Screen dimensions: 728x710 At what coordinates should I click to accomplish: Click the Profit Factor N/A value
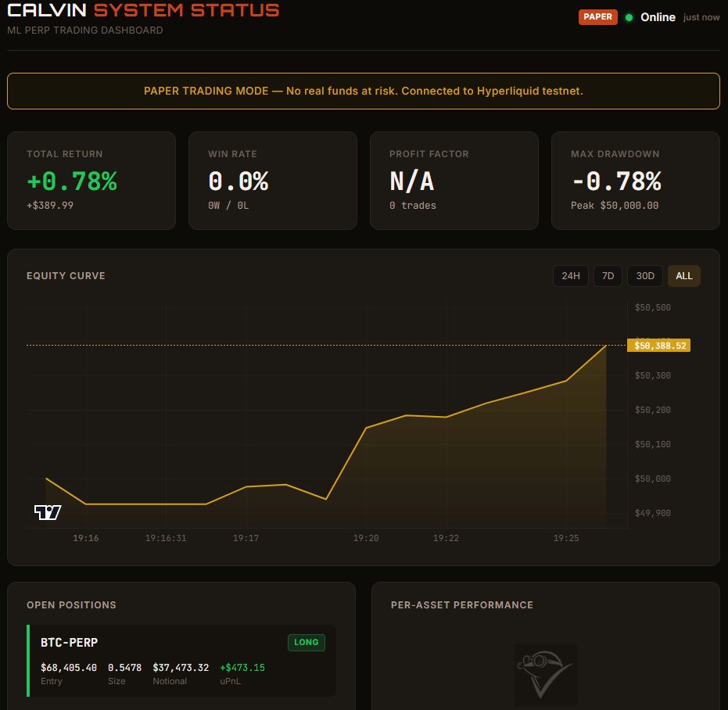(x=412, y=181)
